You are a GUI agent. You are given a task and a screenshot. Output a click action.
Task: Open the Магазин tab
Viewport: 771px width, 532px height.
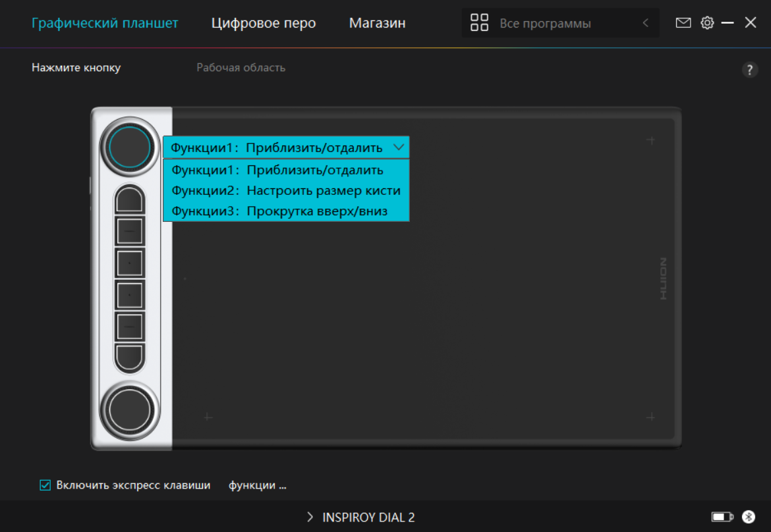377,23
